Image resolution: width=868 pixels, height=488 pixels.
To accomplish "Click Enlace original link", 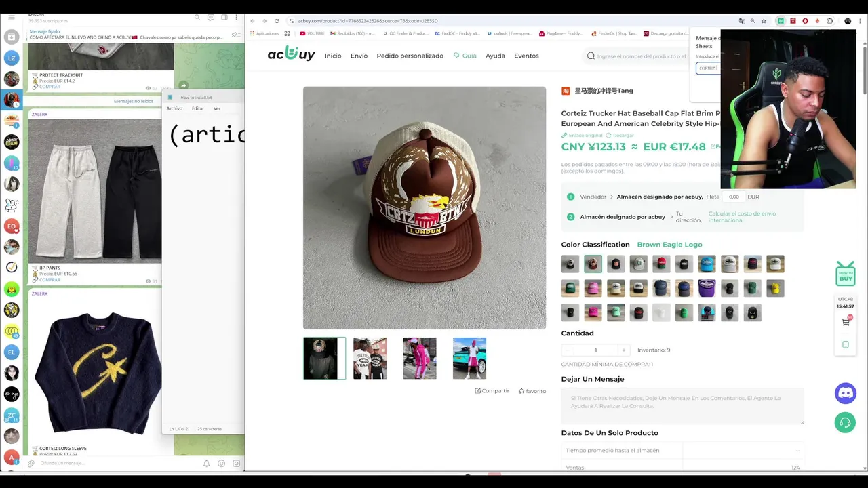I will [x=582, y=136].
